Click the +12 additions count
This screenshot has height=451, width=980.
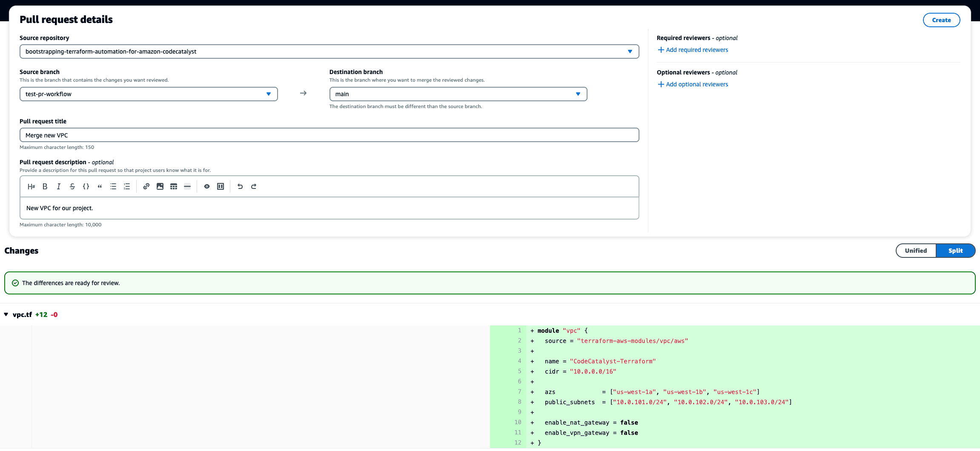[x=41, y=314]
